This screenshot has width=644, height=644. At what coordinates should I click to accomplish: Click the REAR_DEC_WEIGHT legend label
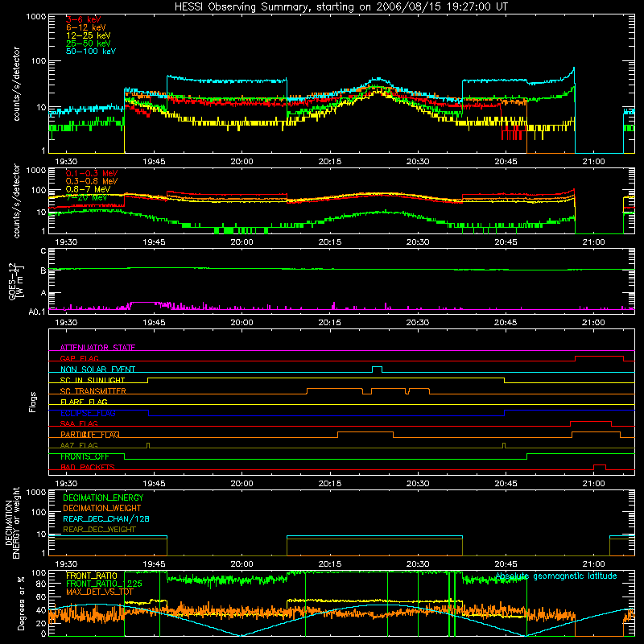tap(99, 530)
